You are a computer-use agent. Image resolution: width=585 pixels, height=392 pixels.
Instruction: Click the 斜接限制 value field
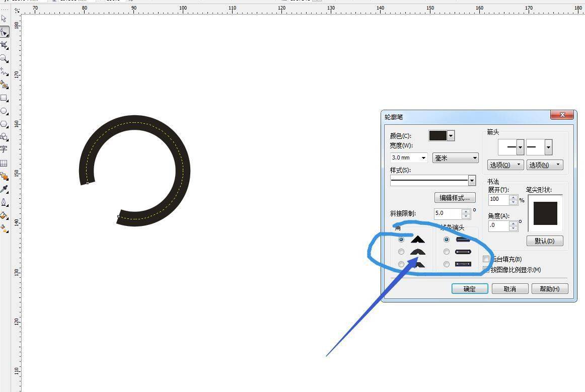pyautogui.click(x=447, y=213)
